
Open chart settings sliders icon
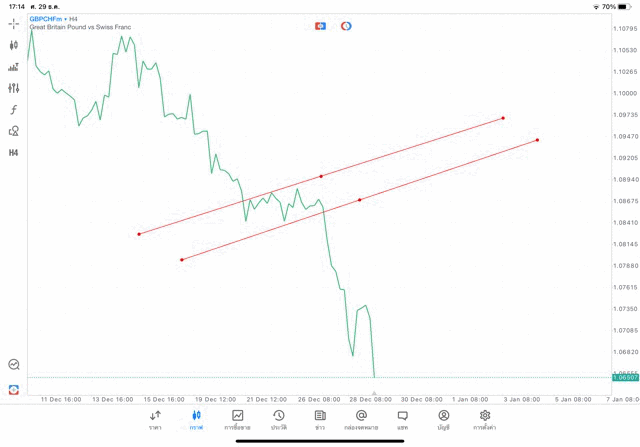(x=14, y=88)
